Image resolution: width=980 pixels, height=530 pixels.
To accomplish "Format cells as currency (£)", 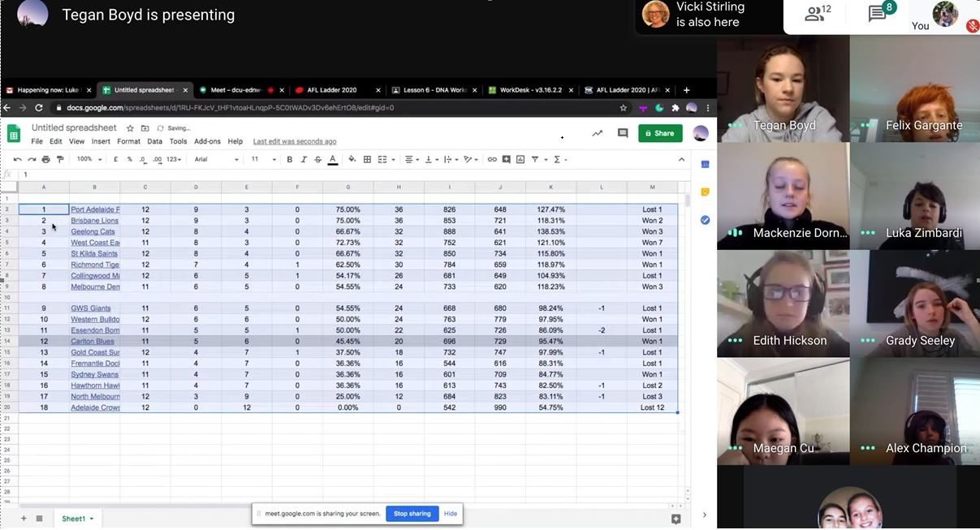I will (115, 159).
